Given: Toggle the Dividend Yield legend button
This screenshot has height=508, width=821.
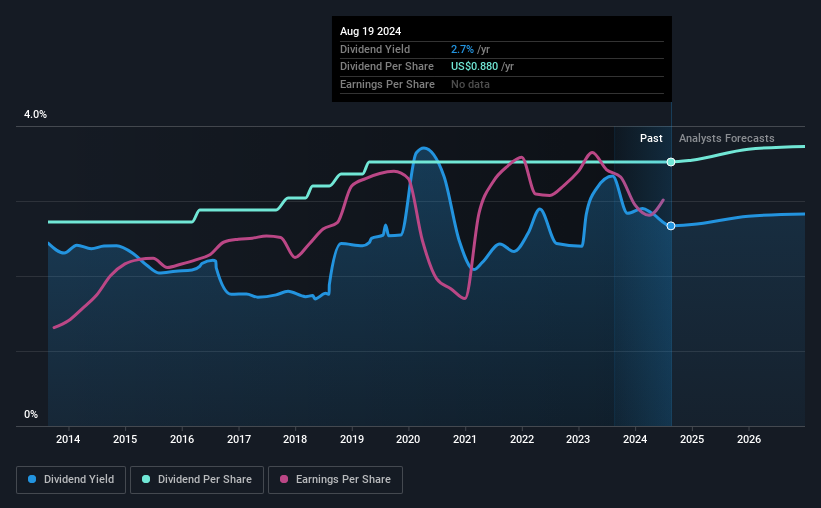Looking at the screenshot, I should coord(71,480).
